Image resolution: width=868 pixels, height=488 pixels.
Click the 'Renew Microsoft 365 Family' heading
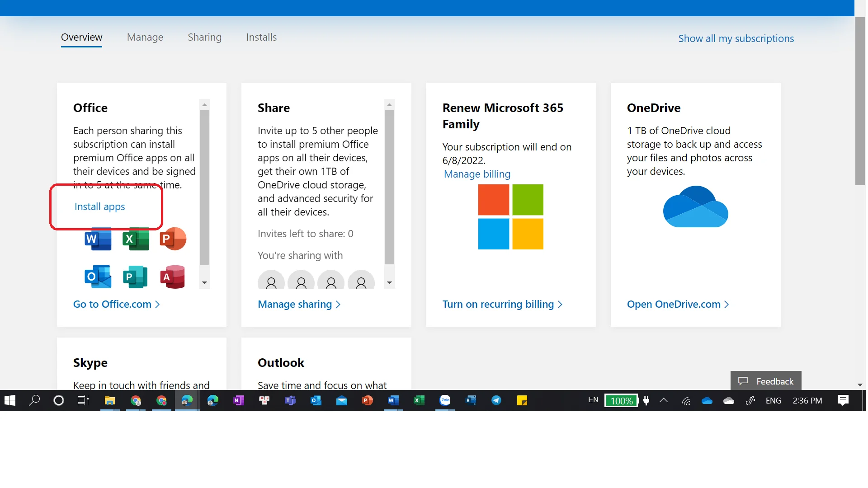(503, 116)
